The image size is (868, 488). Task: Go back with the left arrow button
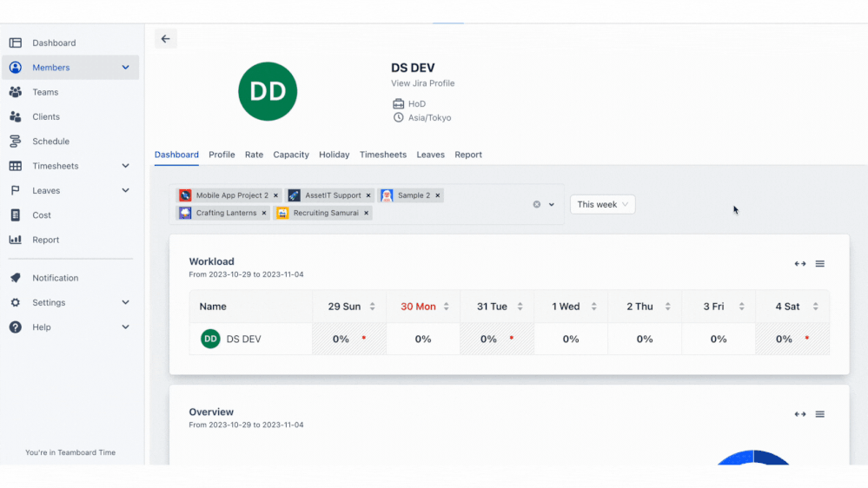pos(165,39)
